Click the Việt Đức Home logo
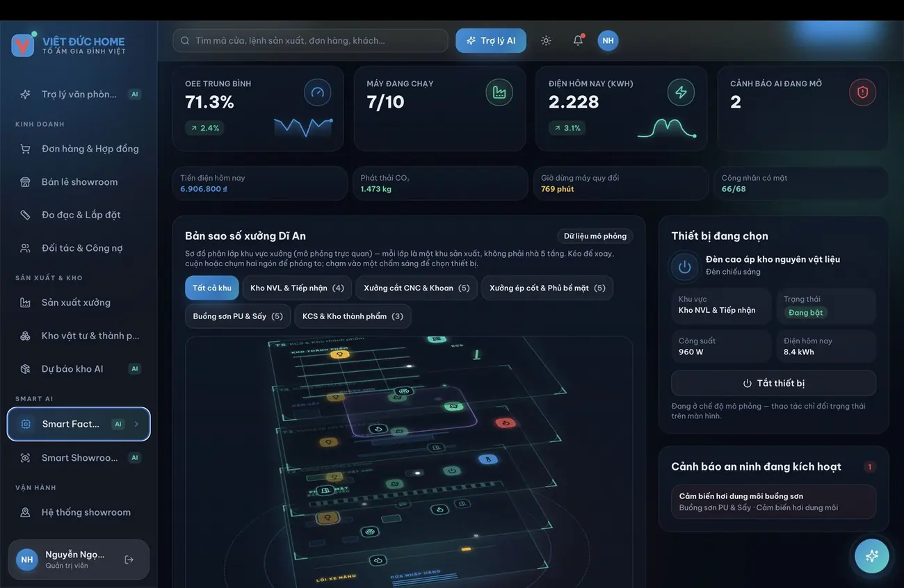The image size is (904, 588). [23, 45]
